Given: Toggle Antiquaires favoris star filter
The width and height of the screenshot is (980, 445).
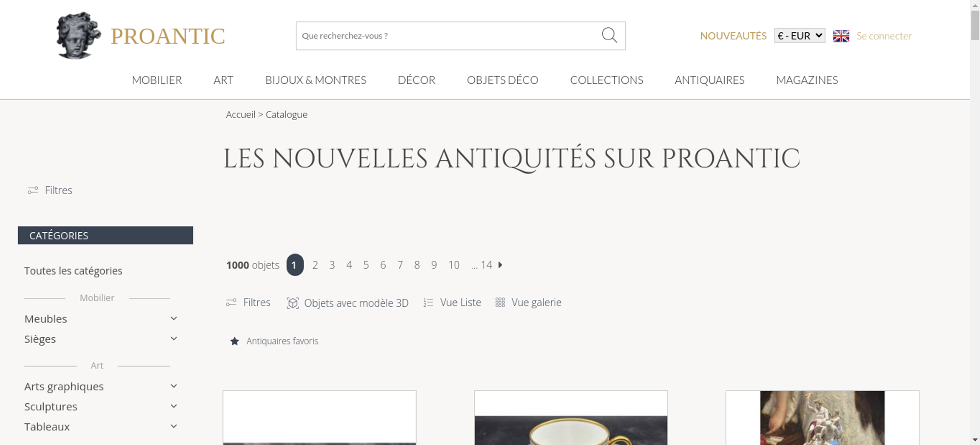Looking at the screenshot, I should coord(274,341).
